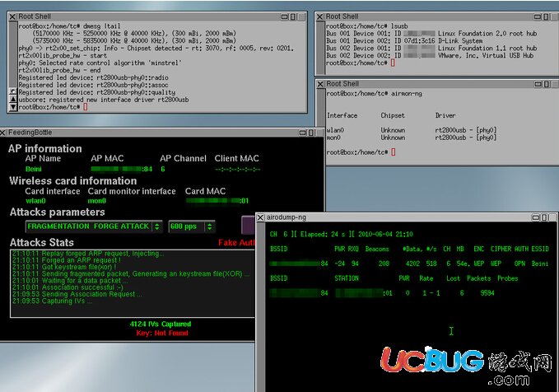Click the 'rt2800usb-phy0::radio' led device line
The image size is (559, 392).
pyautogui.click(x=93, y=77)
